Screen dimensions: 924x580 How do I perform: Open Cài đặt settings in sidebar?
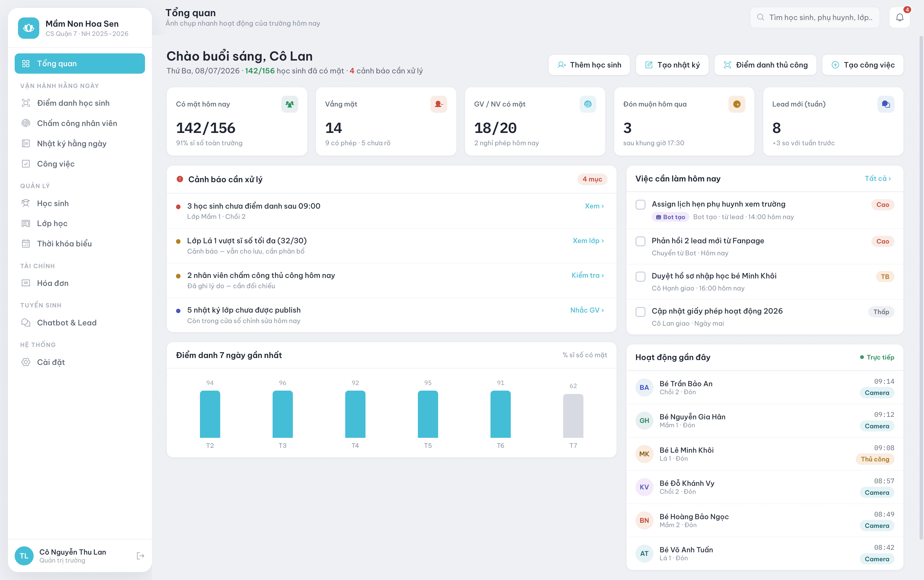point(80,362)
